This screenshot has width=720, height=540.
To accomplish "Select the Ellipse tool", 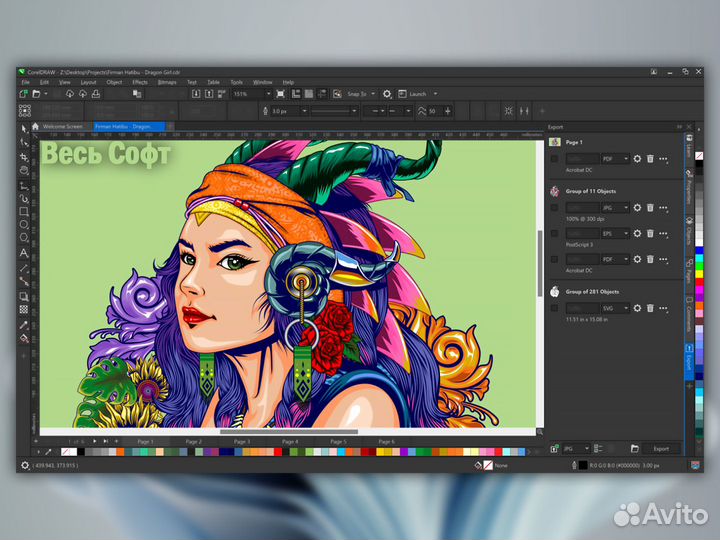I will point(24,225).
